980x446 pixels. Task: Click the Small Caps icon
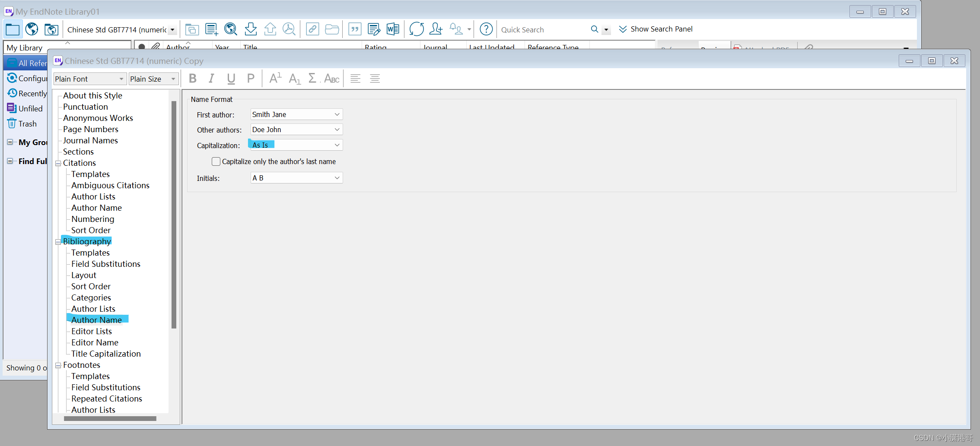pyautogui.click(x=332, y=79)
